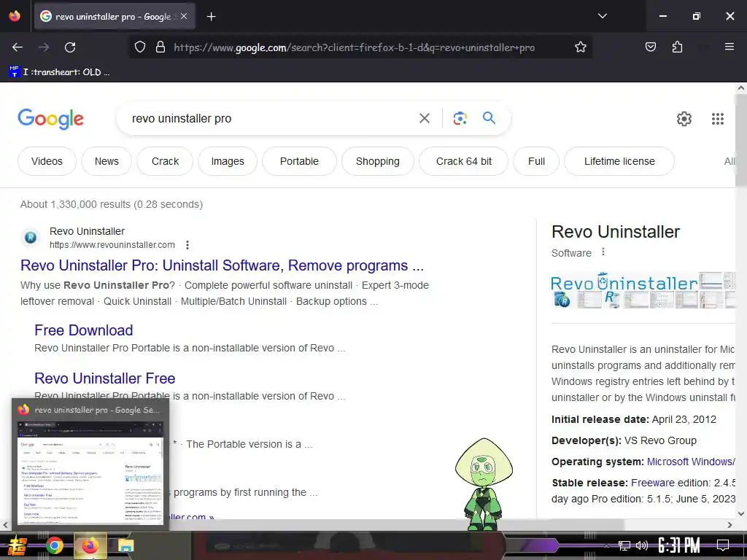Select the Portable filter chip
Image resolution: width=747 pixels, height=560 pixels.
[299, 161]
